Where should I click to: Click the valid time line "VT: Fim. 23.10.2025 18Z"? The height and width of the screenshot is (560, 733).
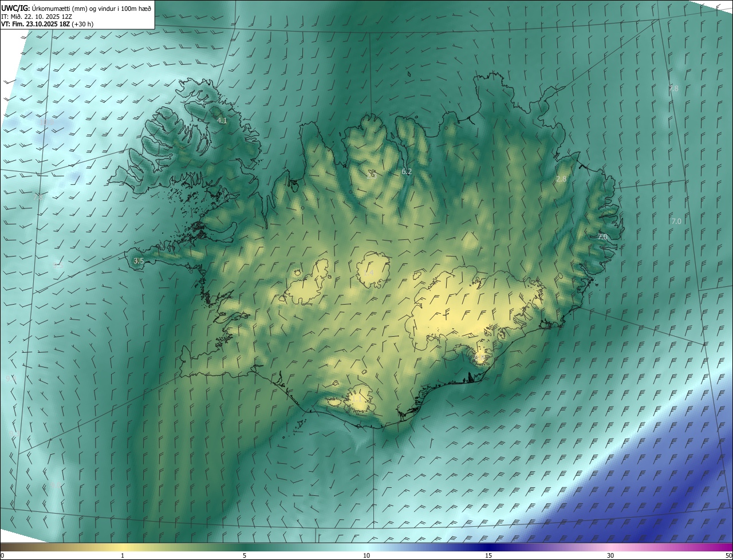click(x=36, y=24)
